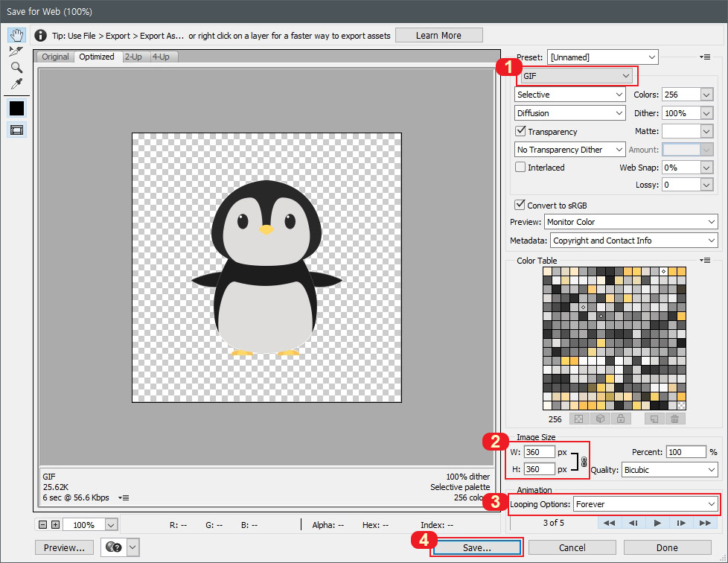Click the black eyedropper color swatch
This screenshot has height=563, width=728.
tap(16, 108)
